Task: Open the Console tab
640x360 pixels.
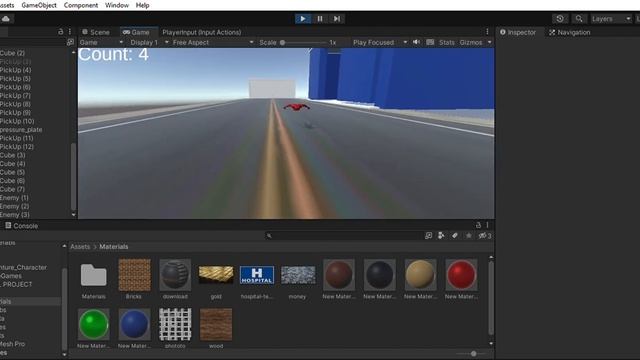Action: pyautogui.click(x=21, y=226)
